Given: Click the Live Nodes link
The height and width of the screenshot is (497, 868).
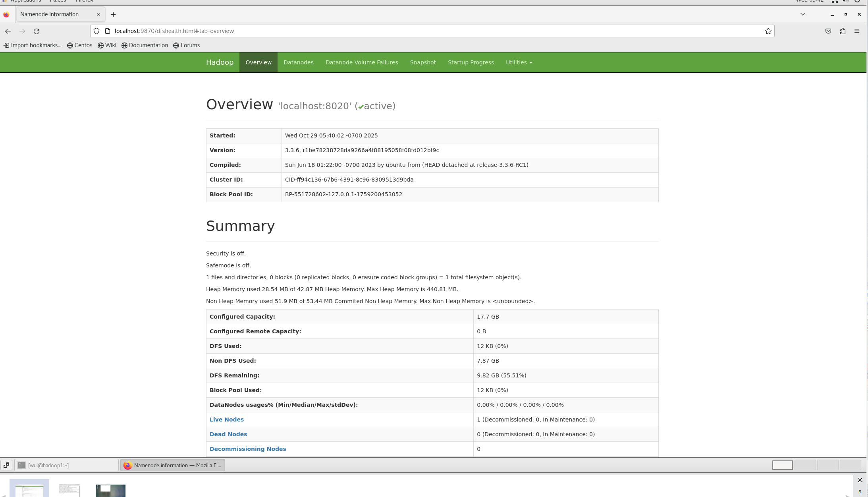Looking at the screenshot, I should pyautogui.click(x=227, y=420).
